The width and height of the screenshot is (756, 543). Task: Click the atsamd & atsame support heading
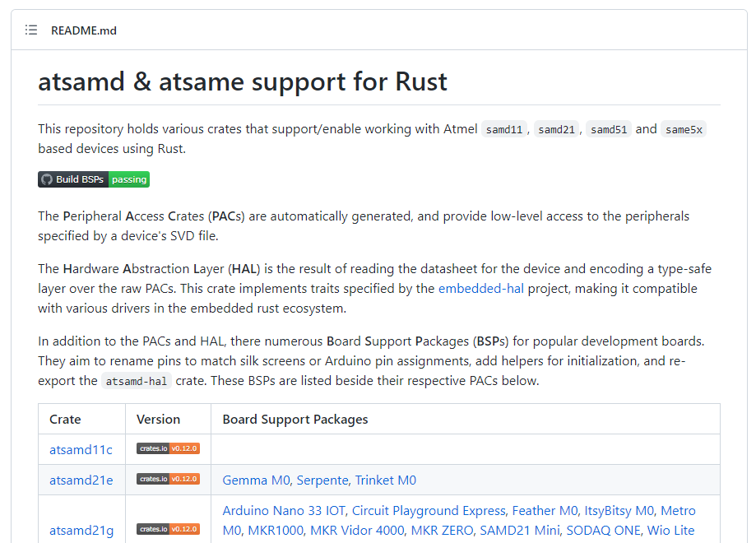[x=243, y=82]
